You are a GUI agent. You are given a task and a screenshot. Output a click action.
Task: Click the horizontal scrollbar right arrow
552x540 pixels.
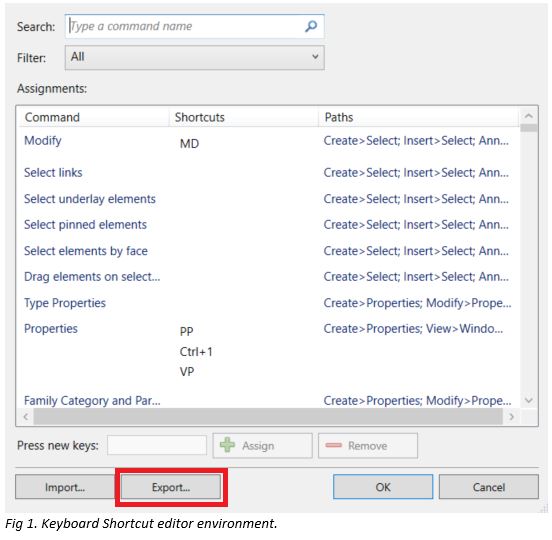click(x=511, y=417)
